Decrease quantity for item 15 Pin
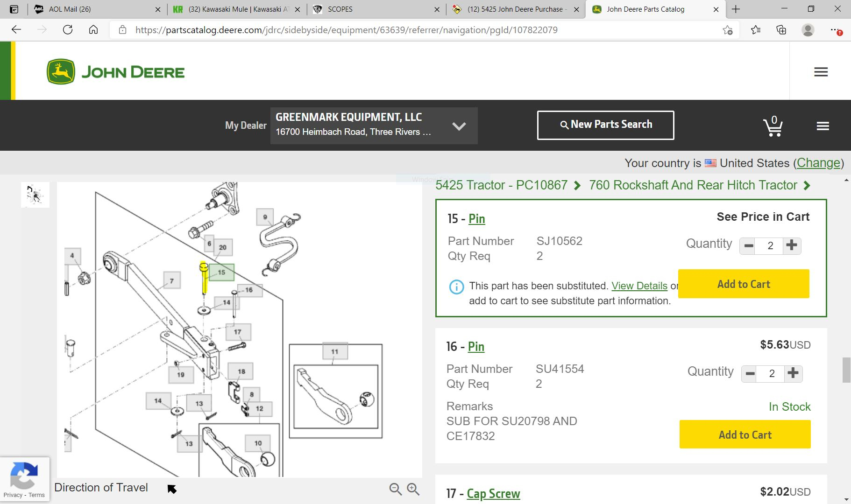This screenshot has width=851, height=504. 749,245
